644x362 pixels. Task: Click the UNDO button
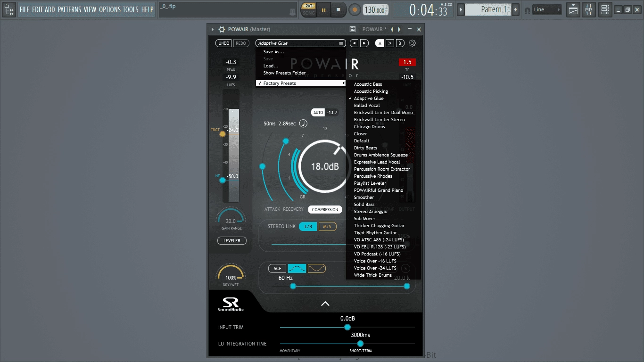[224, 43]
